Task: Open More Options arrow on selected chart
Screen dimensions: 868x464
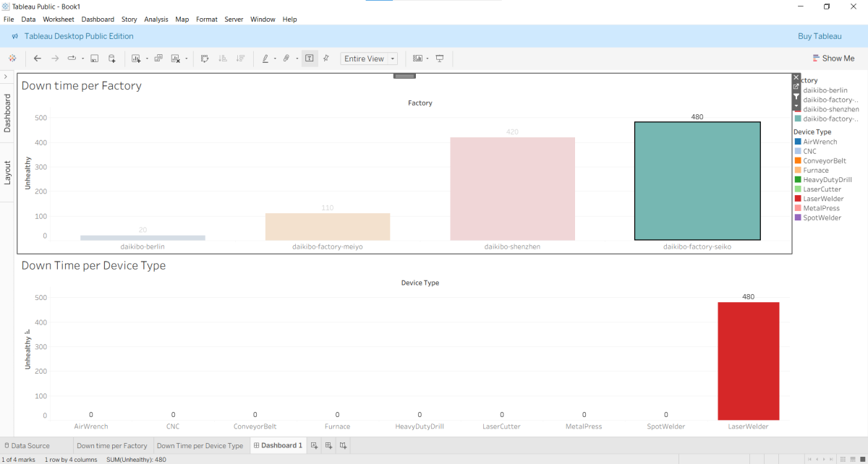Action: coord(796,106)
